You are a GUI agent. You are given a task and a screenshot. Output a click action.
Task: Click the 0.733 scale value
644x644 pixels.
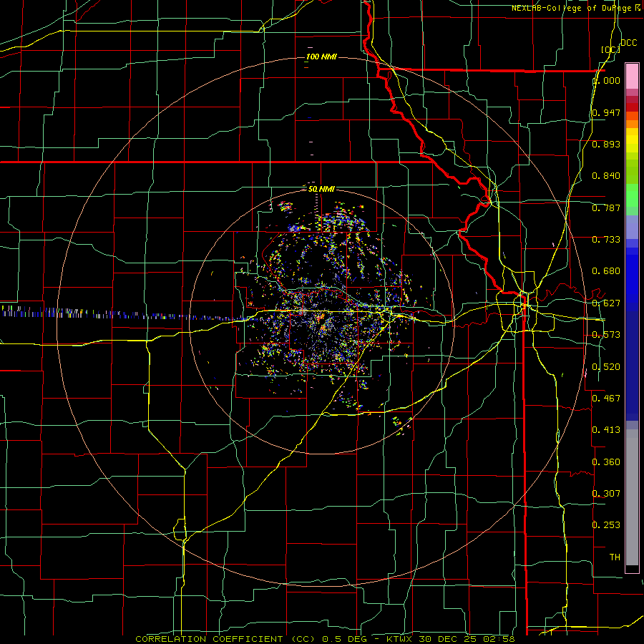click(606, 240)
